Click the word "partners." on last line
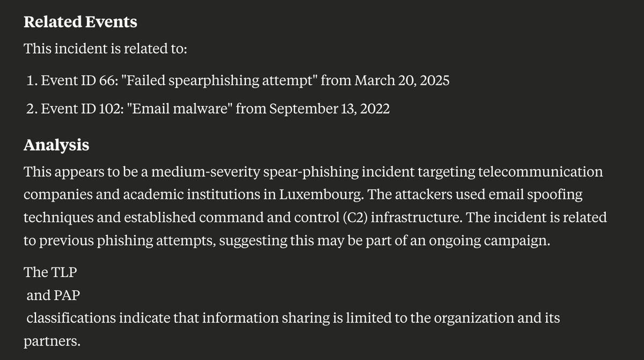Screen dimensions: 644x360 click(52, 341)
